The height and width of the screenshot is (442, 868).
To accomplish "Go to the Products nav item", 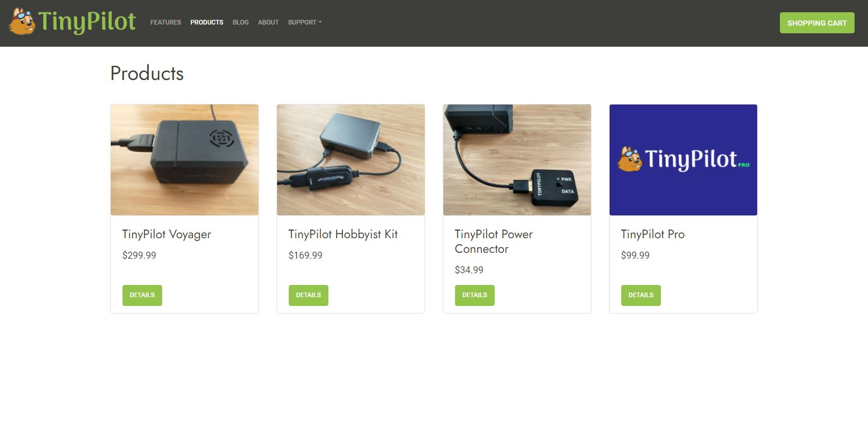I will tap(206, 22).
